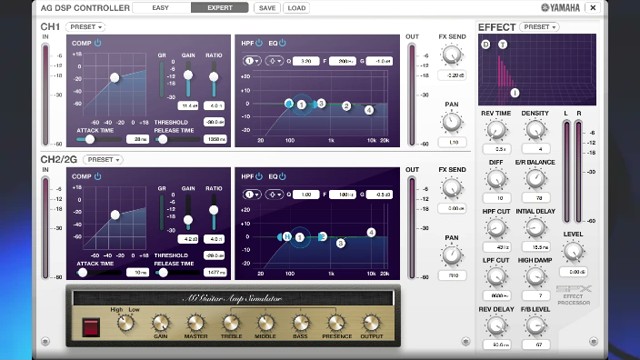
Task: Click amp simulator BASS knob
Action: (x=301, y=323)
